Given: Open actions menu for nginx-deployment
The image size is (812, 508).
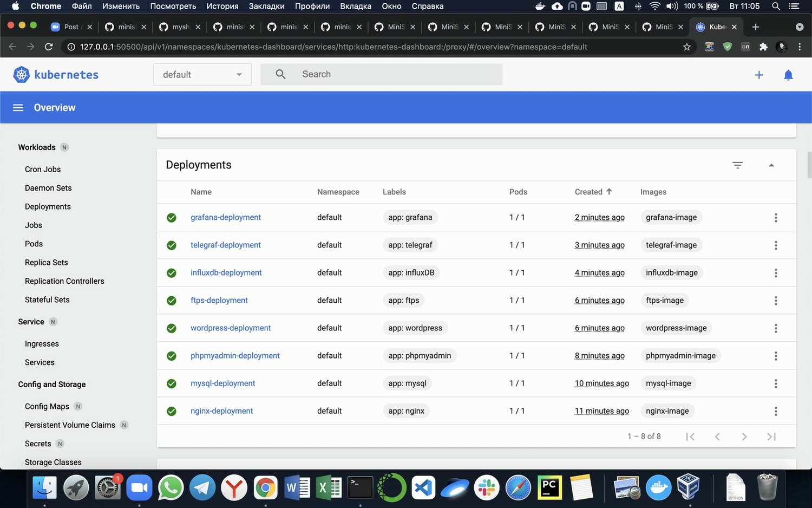Looking at the screenshot, I should [776, 411].
